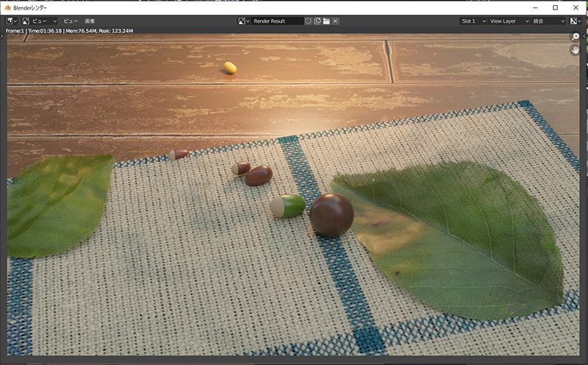588x365 pixels.
Task: Click the pan hand gizmo
Action: point(575,50)
